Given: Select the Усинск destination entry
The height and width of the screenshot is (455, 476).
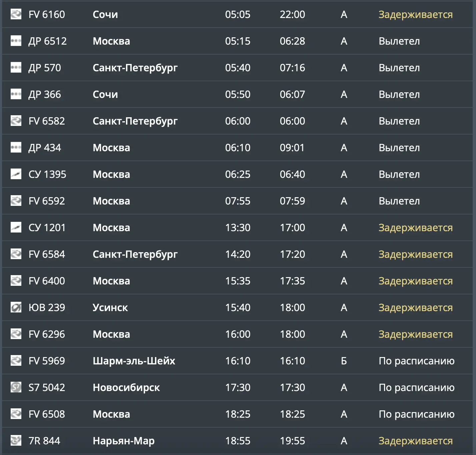Looking at the screenshot, I should click(110, 307).
